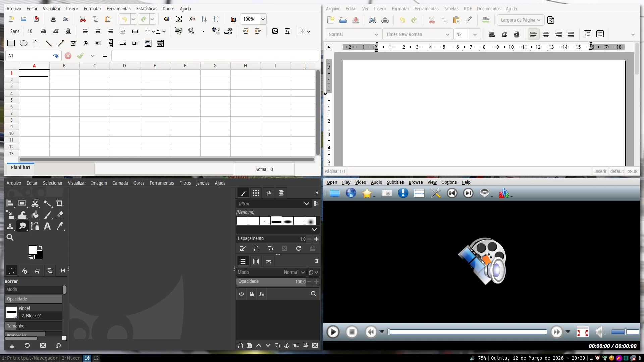Screen dimensions: 644x362
Task: Open the Estatísticas menu in spreadsheet
Action: (147, 9)
